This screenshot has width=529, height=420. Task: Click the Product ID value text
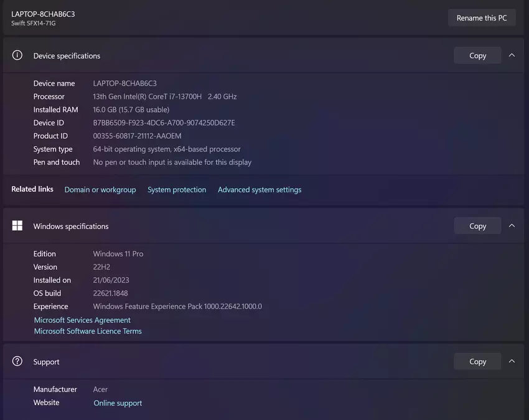pos(137,136)
